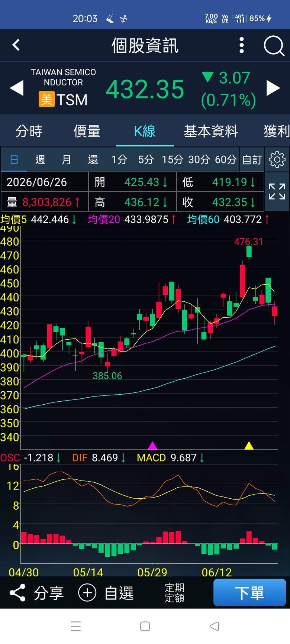Tap 均價5 moving average label
The width and height of the screenshot is (290, 644).
14,219
